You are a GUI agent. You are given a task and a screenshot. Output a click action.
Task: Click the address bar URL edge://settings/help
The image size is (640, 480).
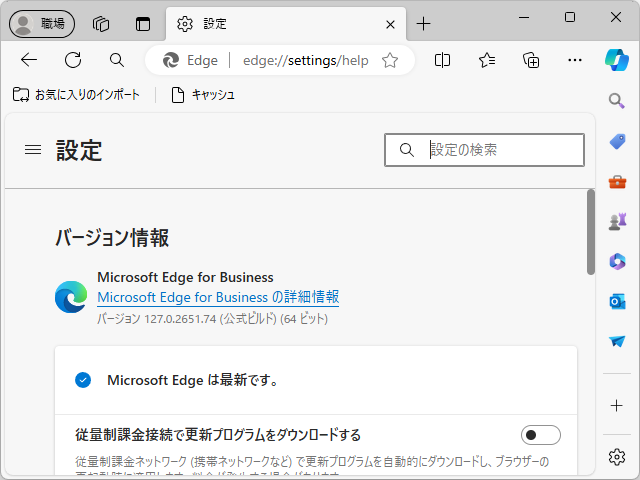pos(306,60)
